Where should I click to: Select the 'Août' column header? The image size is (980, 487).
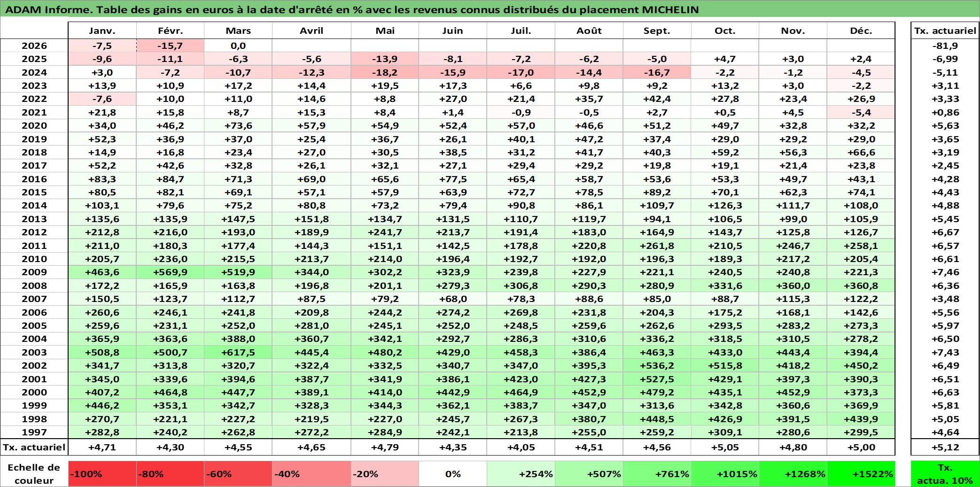(589, 31)
